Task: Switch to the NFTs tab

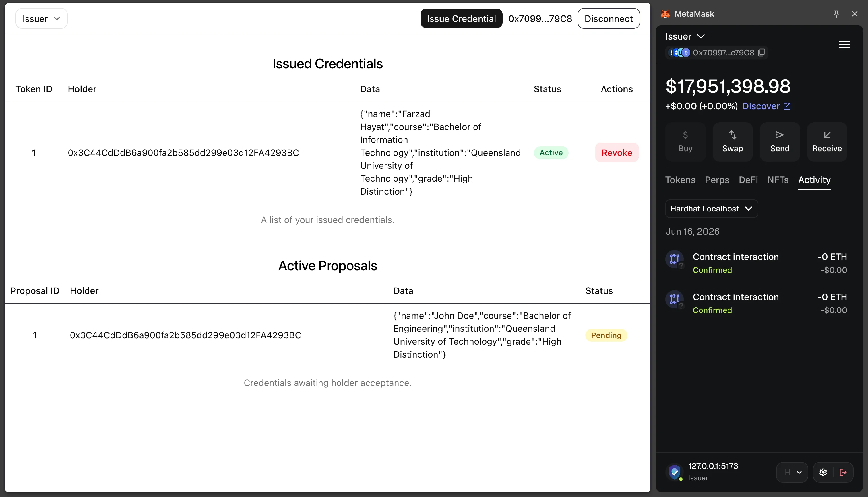Action: pos(778,180)
